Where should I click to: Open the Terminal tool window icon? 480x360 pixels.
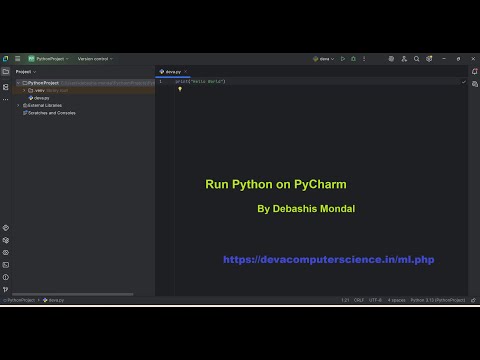6,265
